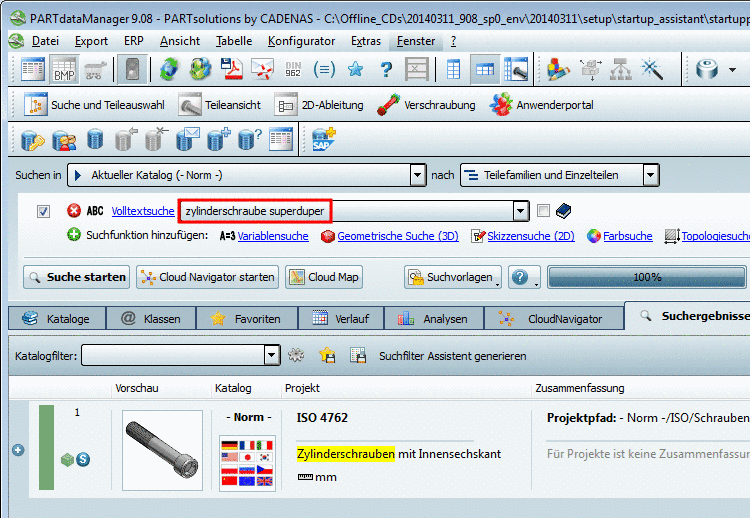
Task: Click the green add search function icon
Action: [74, 235]
